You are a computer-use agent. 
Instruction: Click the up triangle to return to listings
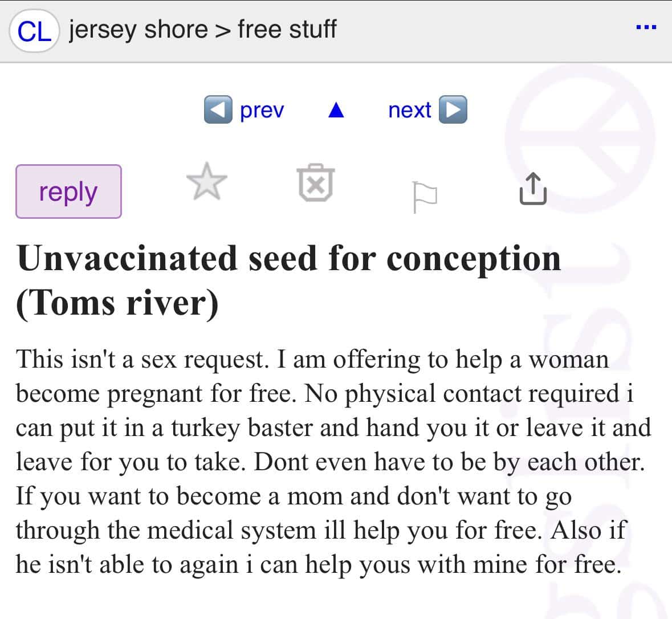pos(336,109)
